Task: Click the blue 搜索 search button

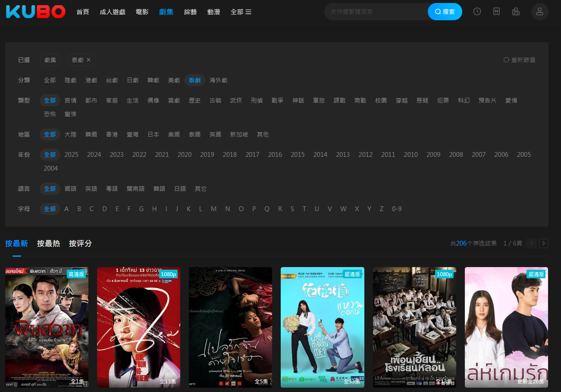Action: (x=445, y=12)
